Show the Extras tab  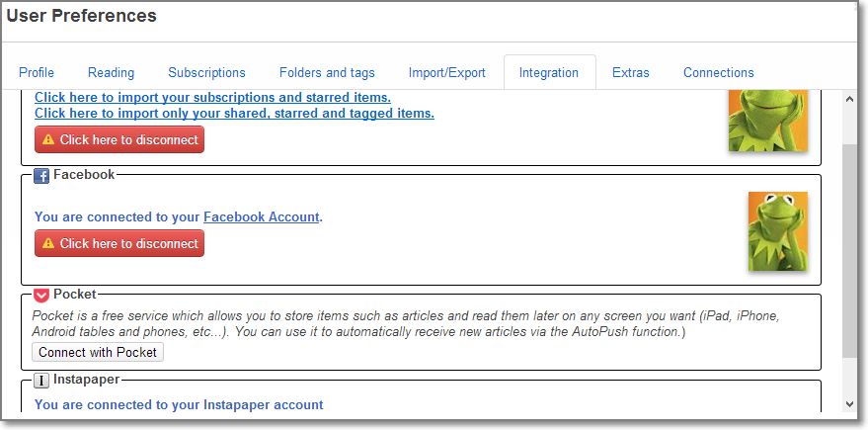click(x=631, y=72)
